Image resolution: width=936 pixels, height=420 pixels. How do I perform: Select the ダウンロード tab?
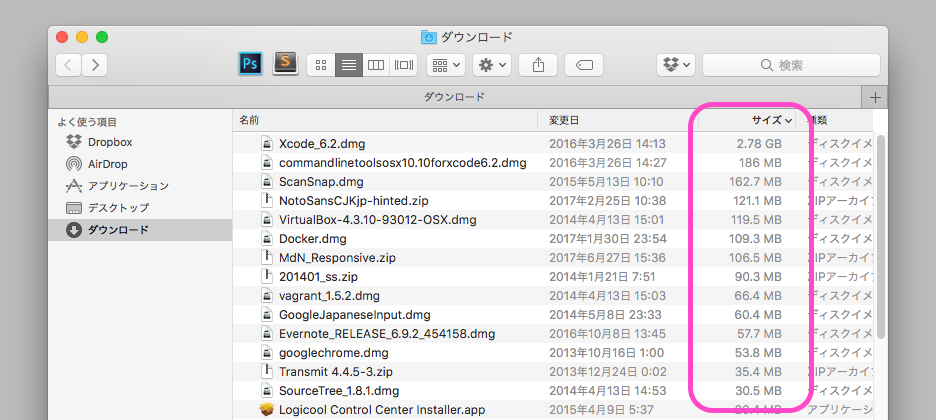point(455,97)
